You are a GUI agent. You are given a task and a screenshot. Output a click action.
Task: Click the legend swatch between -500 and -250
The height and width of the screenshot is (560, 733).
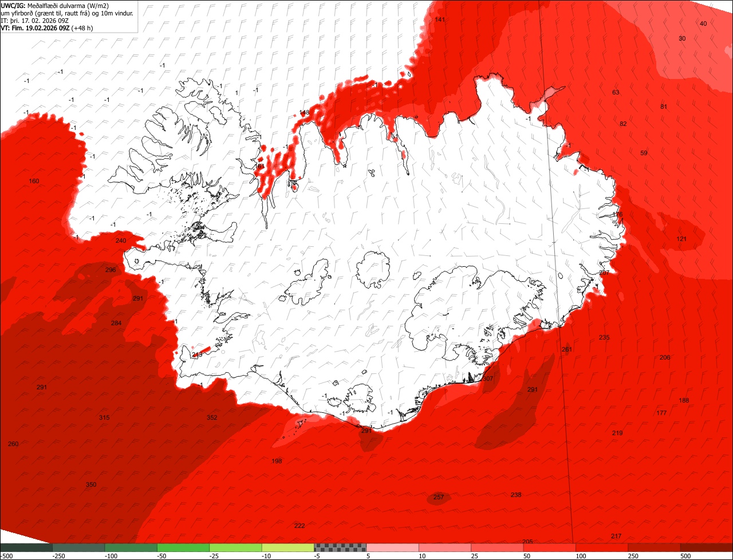point(26,548)
